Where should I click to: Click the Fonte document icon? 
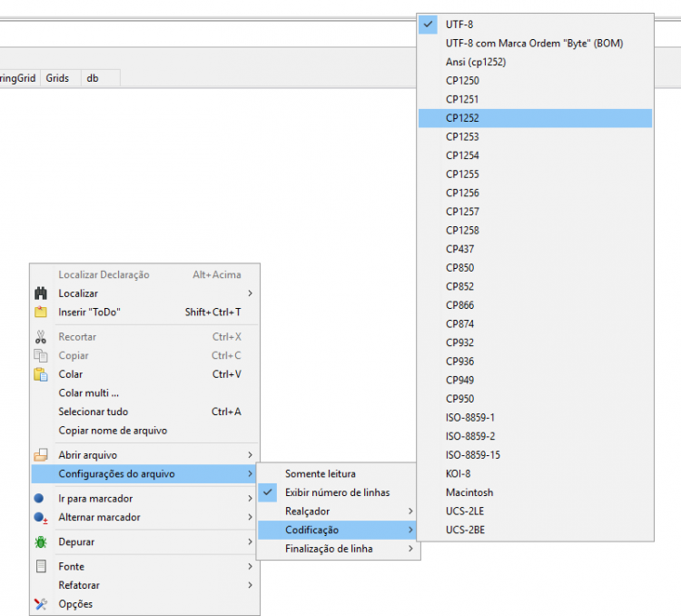(x=41, y=566)
